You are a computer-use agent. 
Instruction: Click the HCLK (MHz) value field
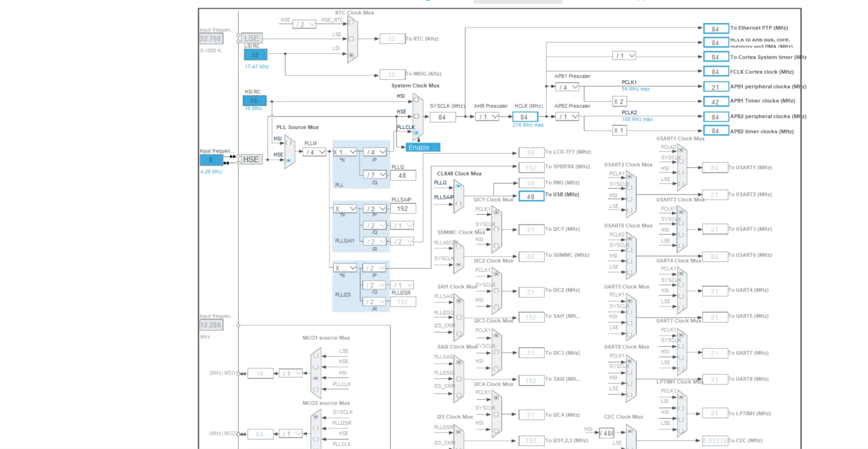click(x=525, y=117)
